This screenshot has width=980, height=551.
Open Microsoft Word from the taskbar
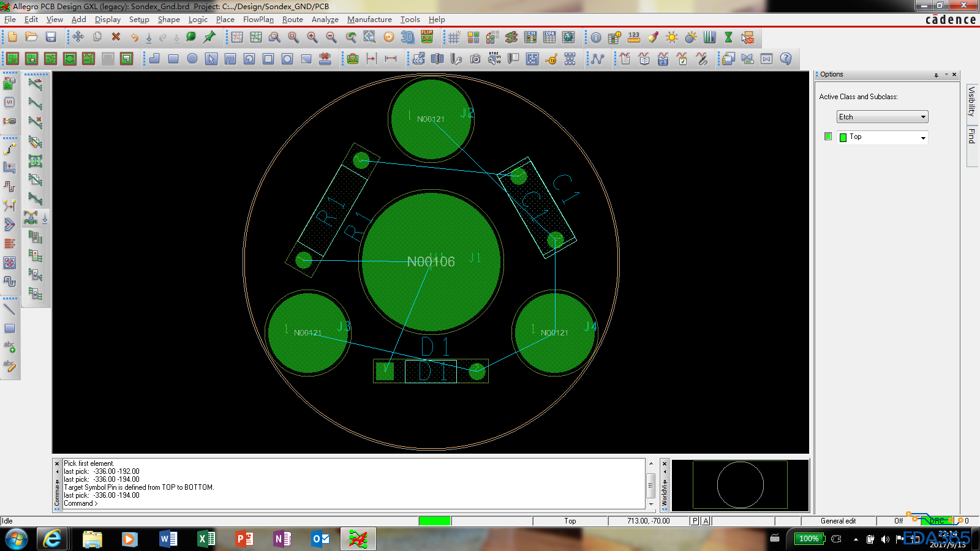coord(168,539)
